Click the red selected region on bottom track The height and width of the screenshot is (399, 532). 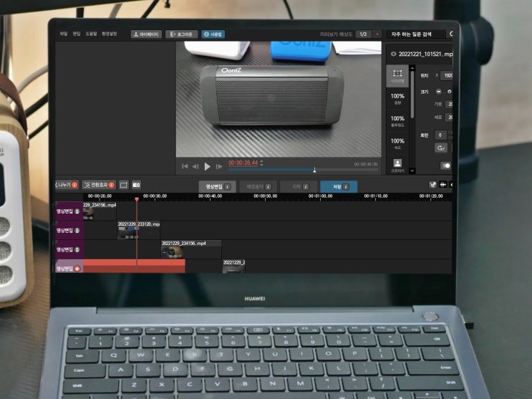coord(134,266)
